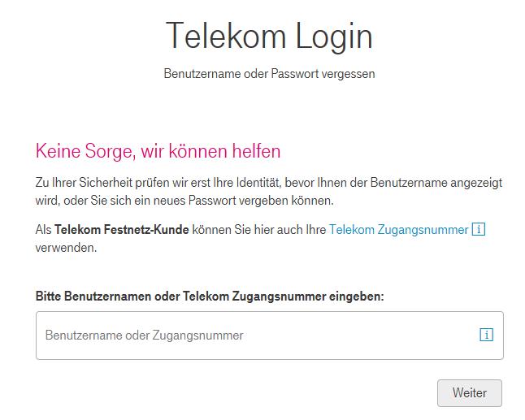
Task: Click "neues Passwort vergeben können" paragraph line
Action: [271, 201]
